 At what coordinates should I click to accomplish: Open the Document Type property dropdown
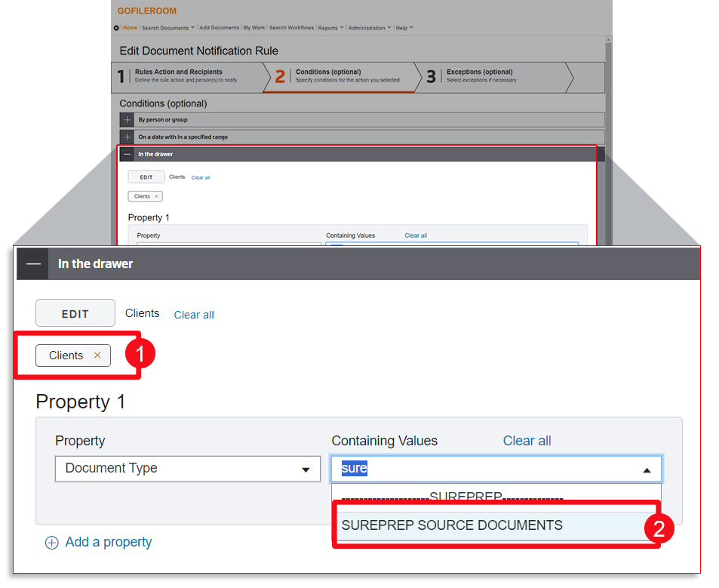(x=188, y=468)
